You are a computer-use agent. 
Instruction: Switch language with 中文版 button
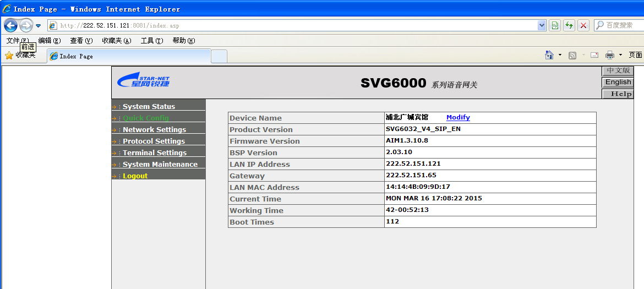618,70
